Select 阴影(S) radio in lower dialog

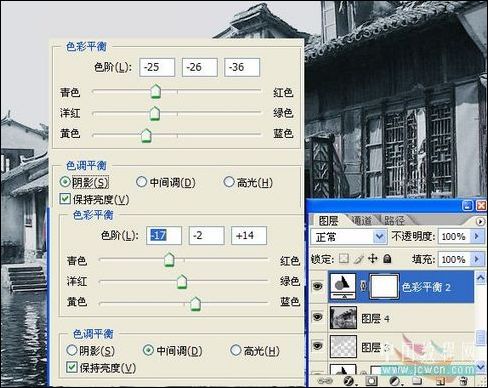coord(72,350)
